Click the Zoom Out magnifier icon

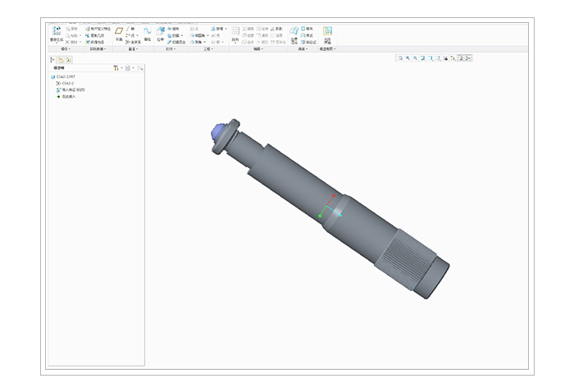click(x=415, y=58)
